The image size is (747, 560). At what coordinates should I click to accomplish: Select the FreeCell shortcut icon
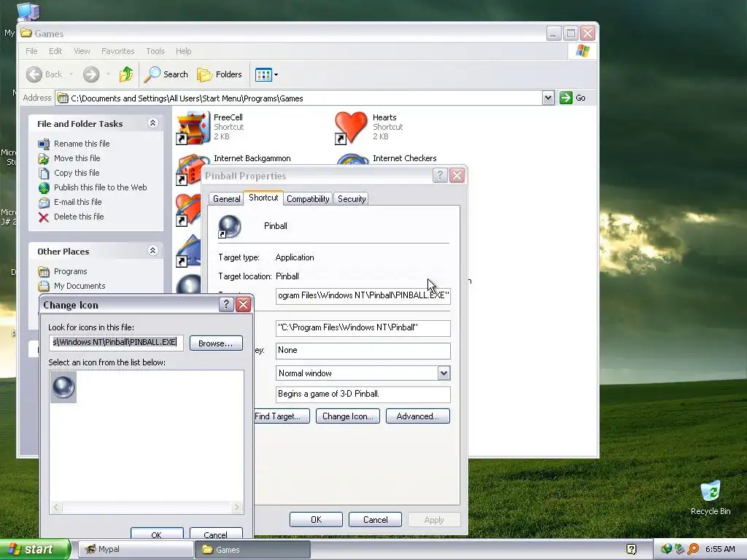(193, 127)
